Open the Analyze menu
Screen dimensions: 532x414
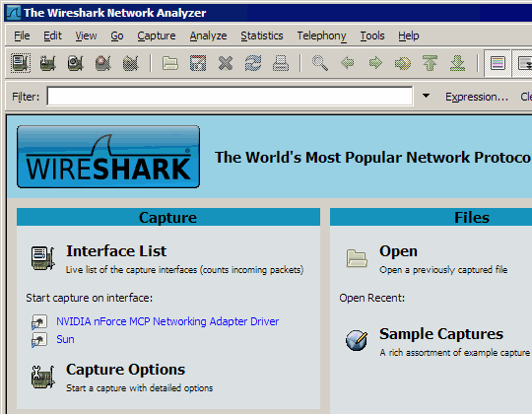[208, 35]
